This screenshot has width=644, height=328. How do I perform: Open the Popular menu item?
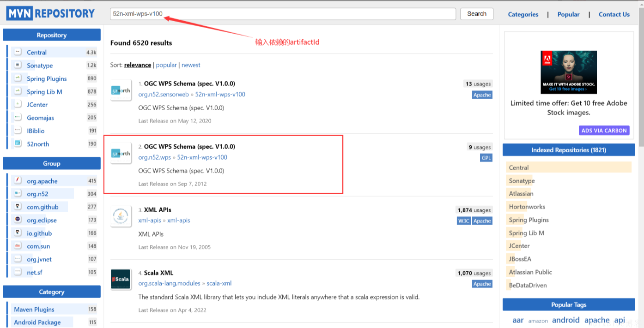click(x=568, y=14)
